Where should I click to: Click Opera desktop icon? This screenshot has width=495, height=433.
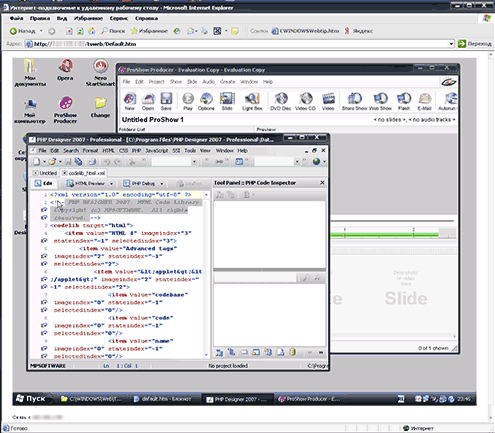coord(66,70)
